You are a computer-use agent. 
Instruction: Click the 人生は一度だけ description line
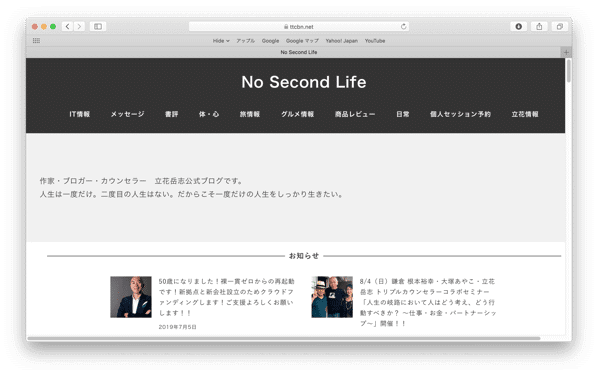coord(191,194)
